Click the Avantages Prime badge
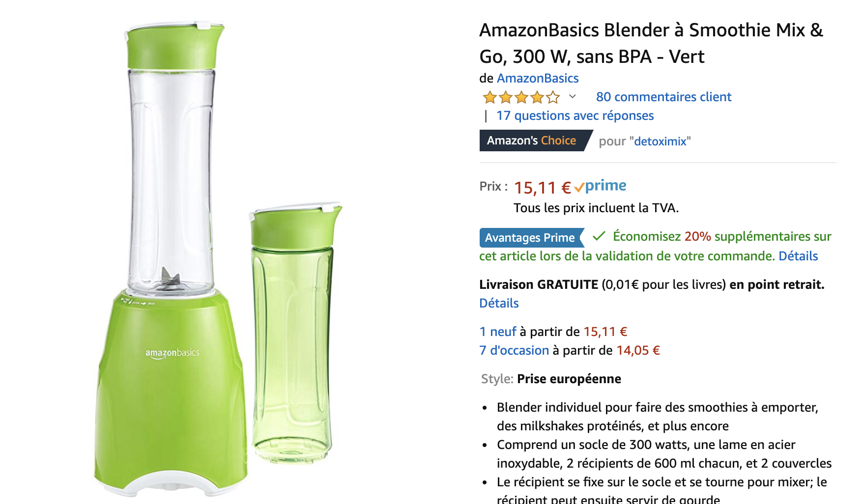The height and width of the screenshot is (504, 862). tap(532, 238)
